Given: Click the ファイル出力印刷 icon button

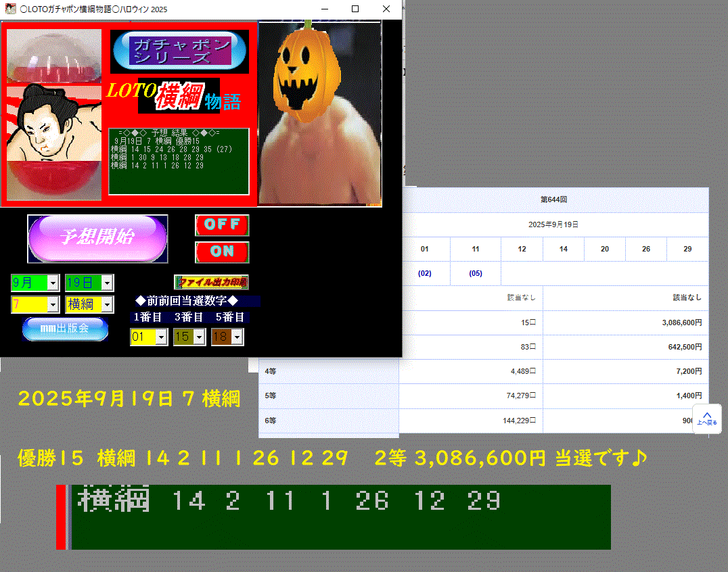Looking at the screenshot, I should [210, 281].
